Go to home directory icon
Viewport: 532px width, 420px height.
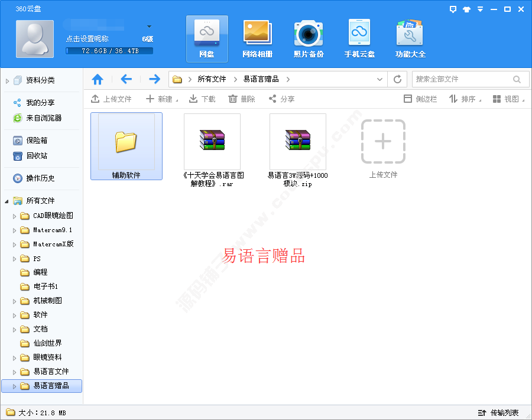coord(98,79)
